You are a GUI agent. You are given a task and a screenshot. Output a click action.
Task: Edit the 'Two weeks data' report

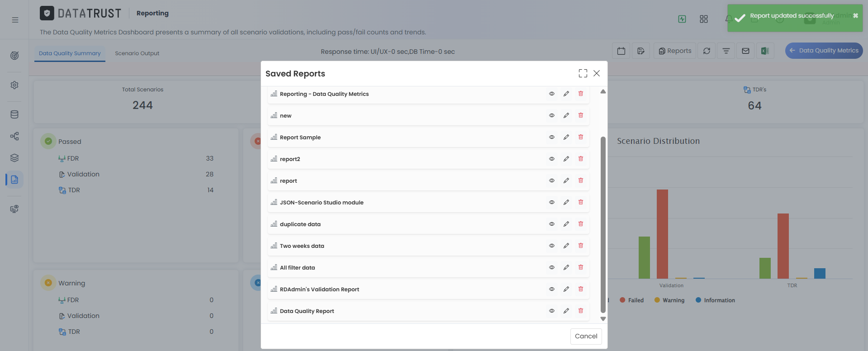tap(566, 246)
